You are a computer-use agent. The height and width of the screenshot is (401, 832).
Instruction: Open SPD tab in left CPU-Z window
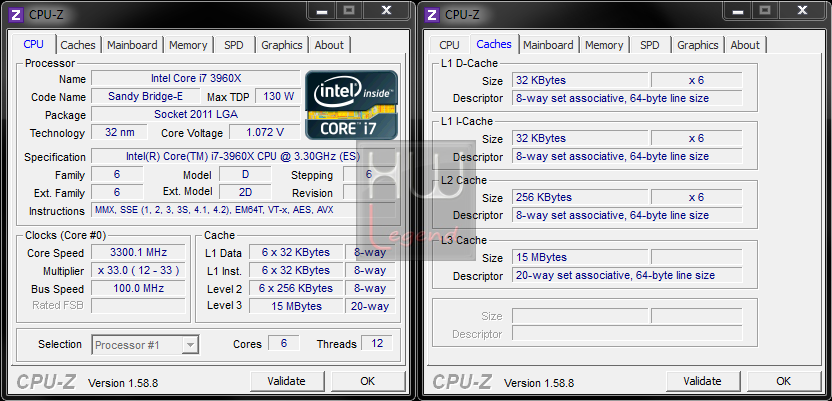click(x=233, y=45)
